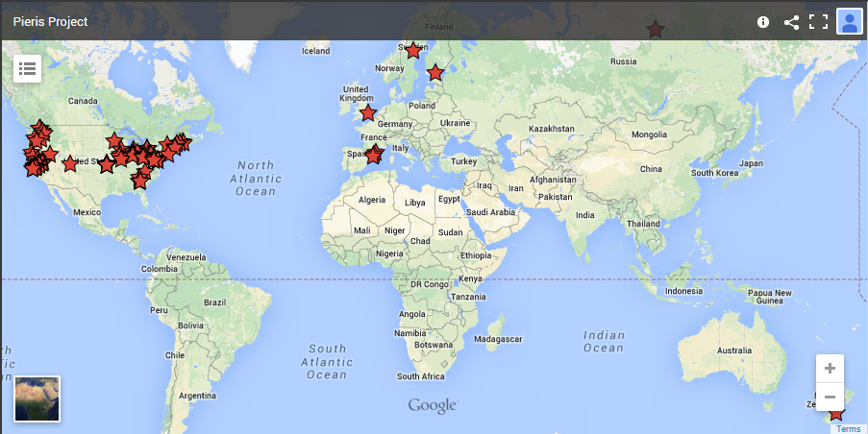Zoom in with the plus button
868x434 pixels.
coord(830,369)
